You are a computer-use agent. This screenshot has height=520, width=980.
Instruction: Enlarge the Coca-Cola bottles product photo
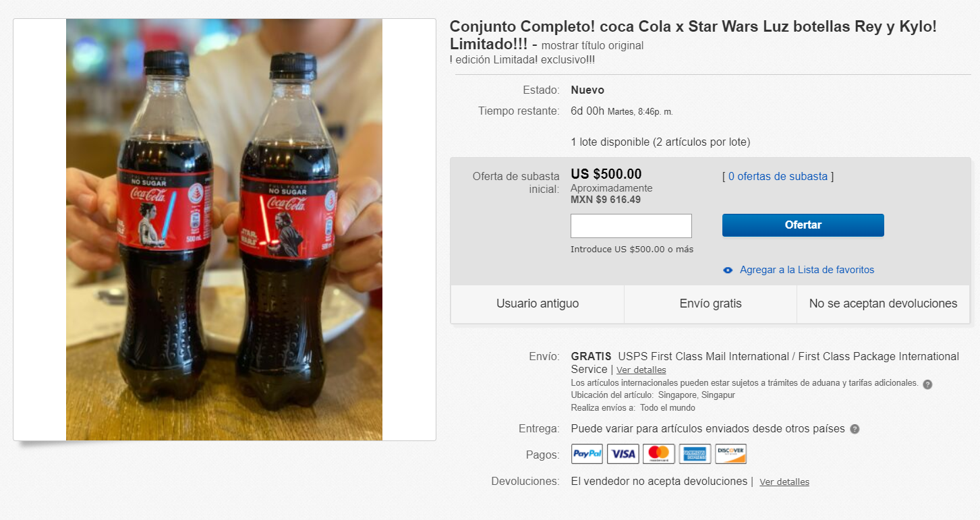coord(224,229)
